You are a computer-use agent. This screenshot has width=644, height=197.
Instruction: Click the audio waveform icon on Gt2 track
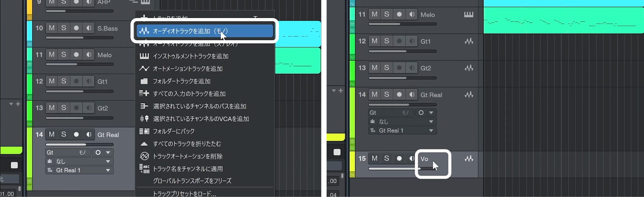tap(469, 68)
